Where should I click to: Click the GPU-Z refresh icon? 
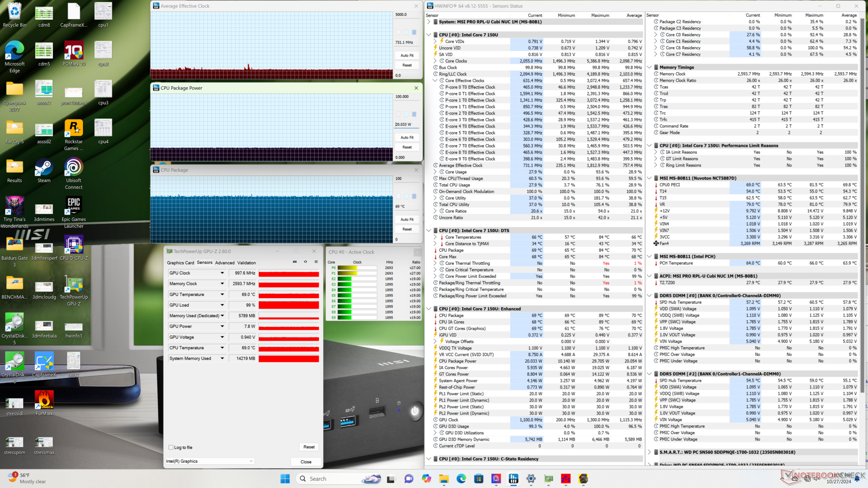pos(306,262)
